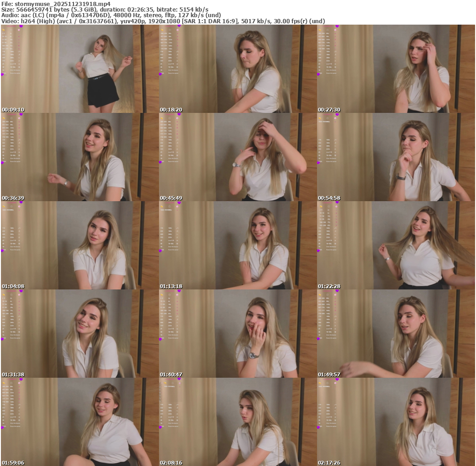The width and height of the screenshot is (476, 466).
Task: Select the frame stamped 00:36:39
Action: [x=80, y=157]
